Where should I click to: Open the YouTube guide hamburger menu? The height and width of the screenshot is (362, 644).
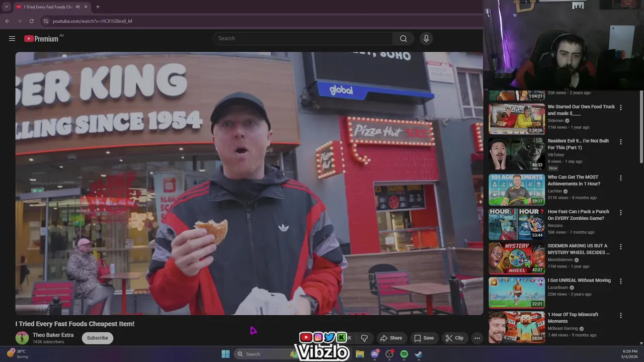[x=12, y=39]
